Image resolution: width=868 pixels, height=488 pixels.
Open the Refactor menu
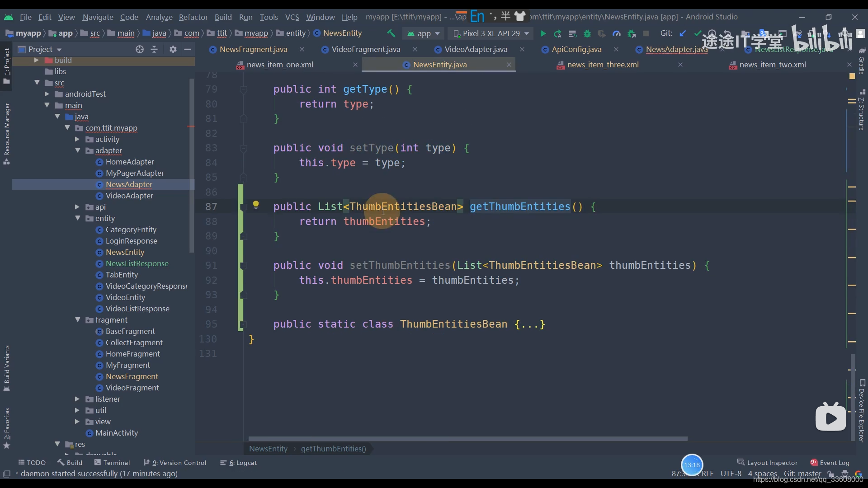pyautogui.click(x=193, y=17)
